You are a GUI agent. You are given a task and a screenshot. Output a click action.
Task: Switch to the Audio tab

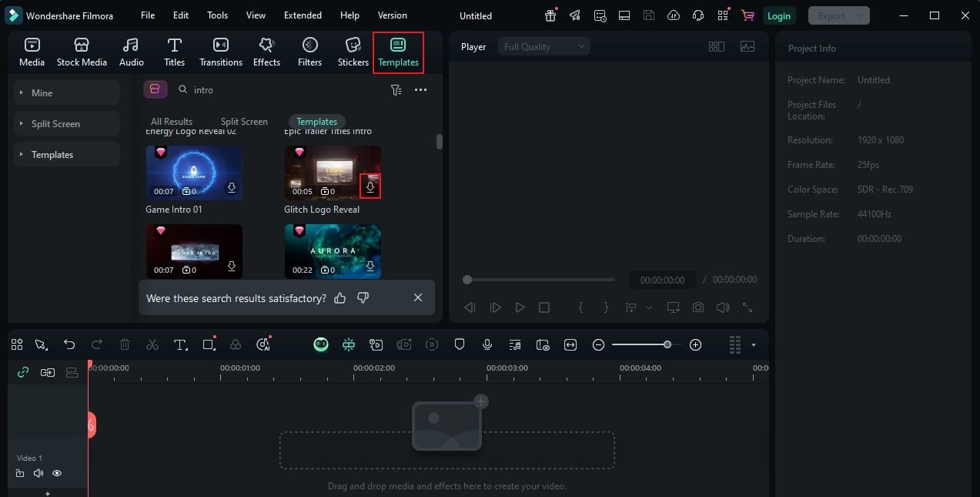(132, 52)
